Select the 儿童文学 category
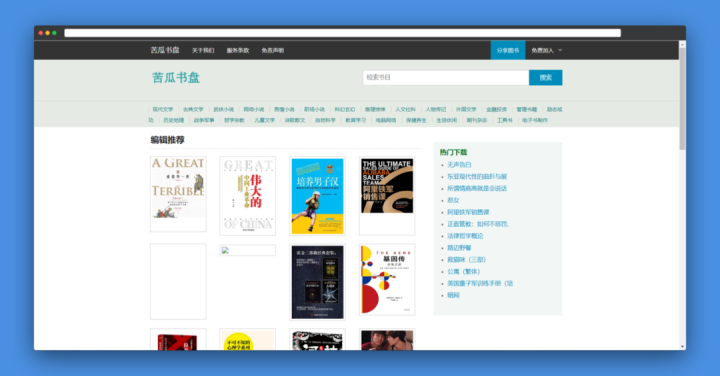 pos(264,120)
